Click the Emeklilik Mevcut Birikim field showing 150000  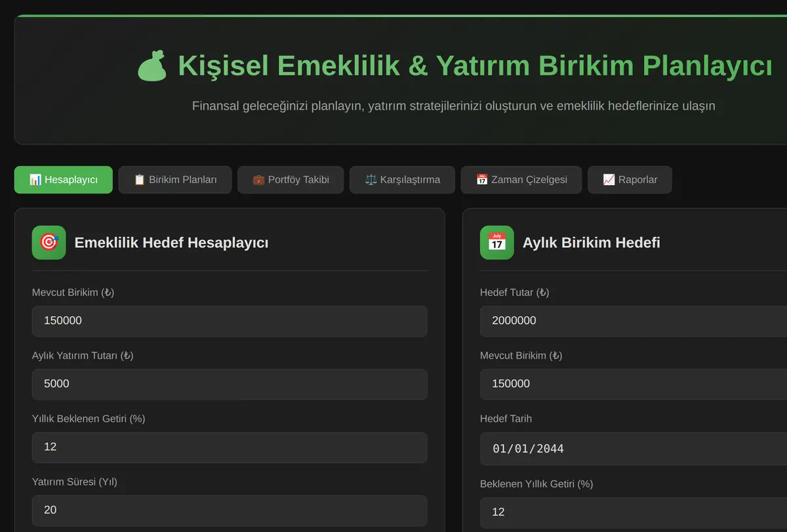(230, 321)
